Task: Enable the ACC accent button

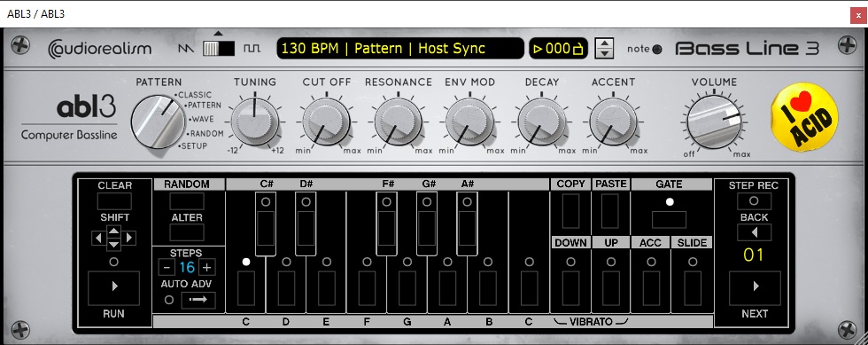Action: 651,288
